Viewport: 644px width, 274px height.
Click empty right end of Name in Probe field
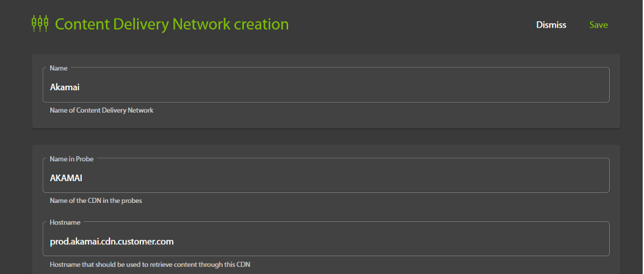pyautogui.click(x=580, y=177)
